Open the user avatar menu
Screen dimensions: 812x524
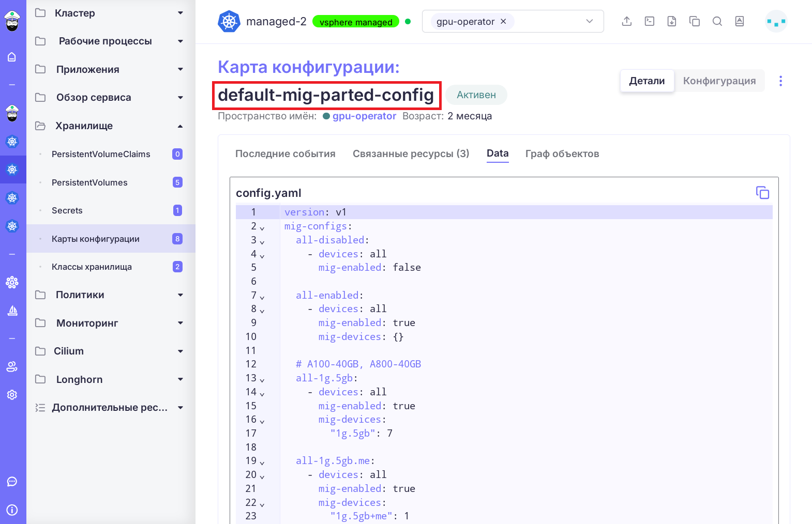click(x=776, y=22)
